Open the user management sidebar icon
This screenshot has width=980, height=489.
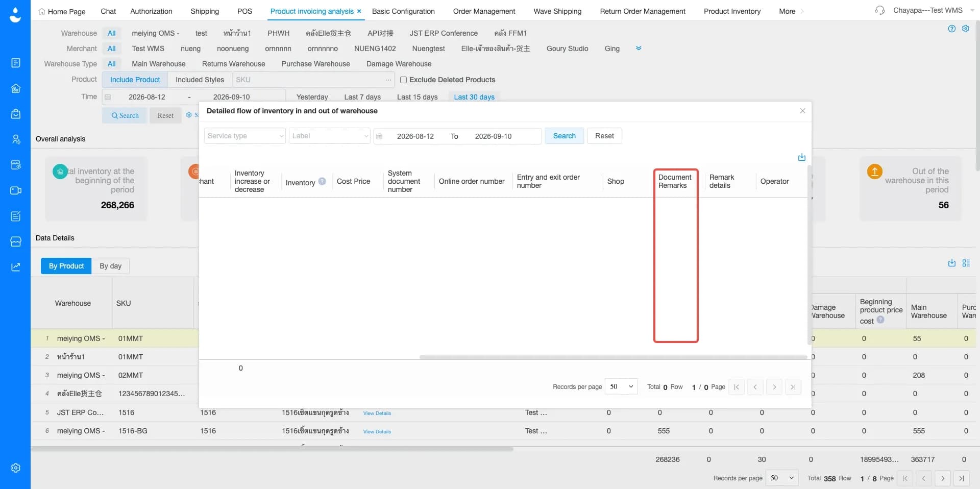tap(16, 139)
